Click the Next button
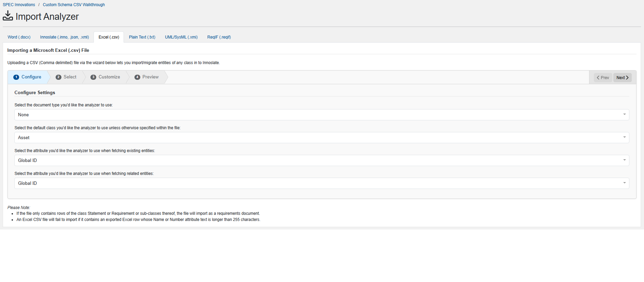This screenshot has width=644, height=282. click(622, 78)
